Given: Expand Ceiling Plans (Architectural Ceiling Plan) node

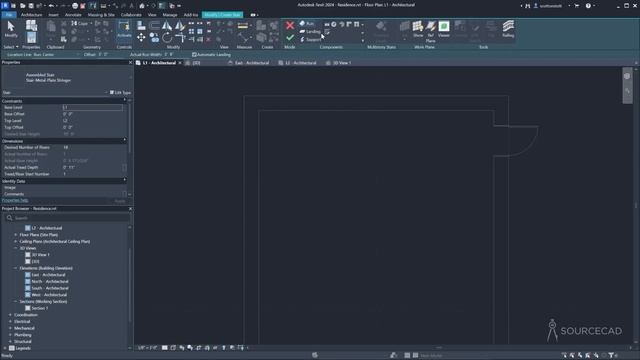Looking at the screenshot, I should 16,241.
